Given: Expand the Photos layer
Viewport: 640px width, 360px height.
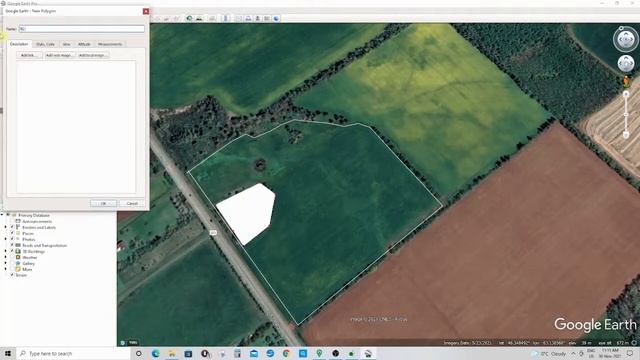Looking at the screenshot, I should point(5,239).
